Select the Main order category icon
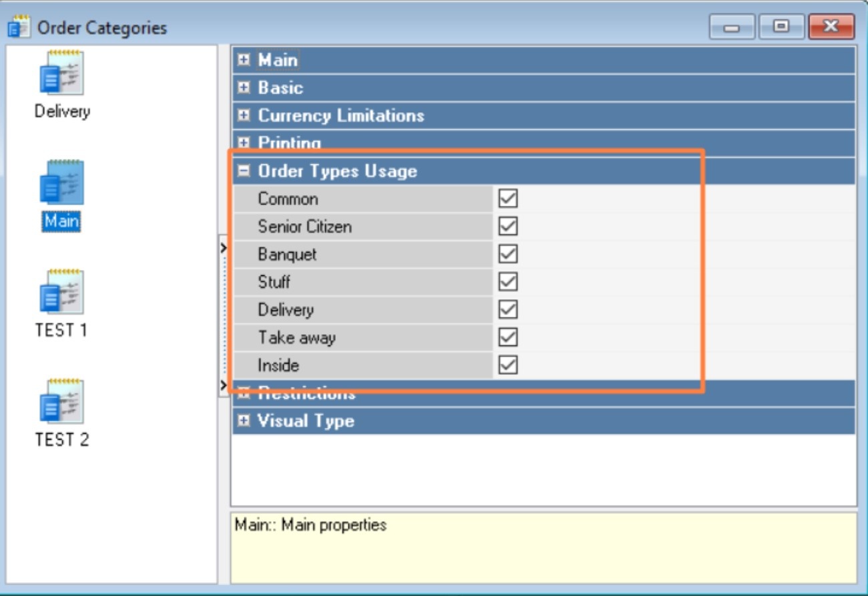 click(x=61, y=183)
